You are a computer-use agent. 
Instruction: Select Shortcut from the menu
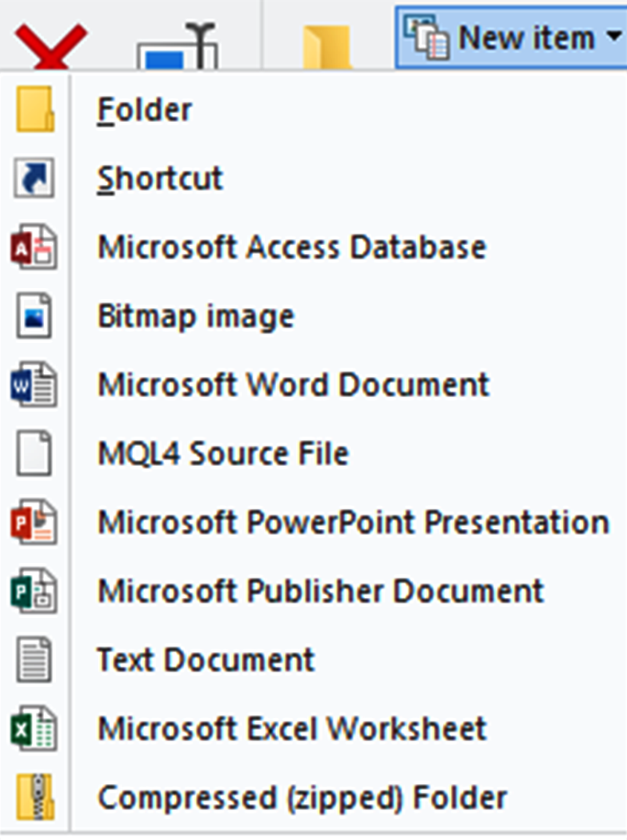coord(160,177)
